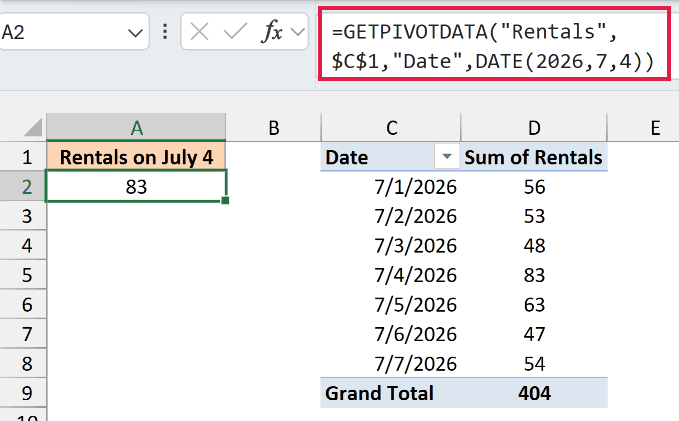Click the date cell 7/4/2026
This screenshot has width=679, height=421.
point(391,275)
